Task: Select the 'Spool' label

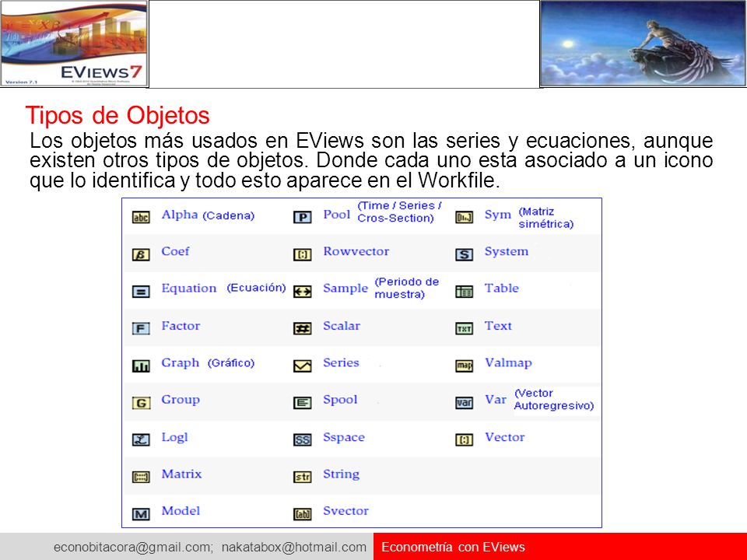Action: coord(340,400)
